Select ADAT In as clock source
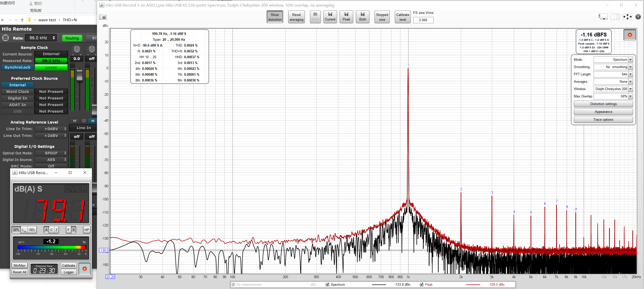644x289 pixels. pyautogui.click(x=17, y=105)
